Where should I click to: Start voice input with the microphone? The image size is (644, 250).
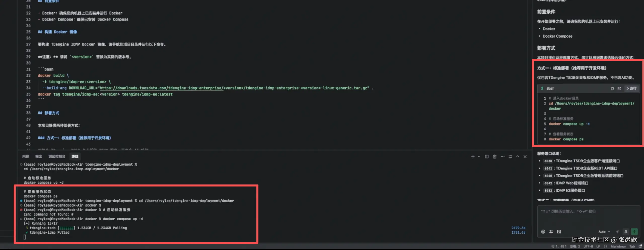[x=626, y=232]
